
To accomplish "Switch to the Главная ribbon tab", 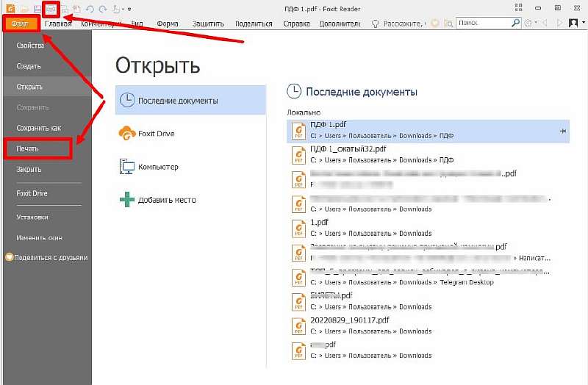I will point(59,24).
